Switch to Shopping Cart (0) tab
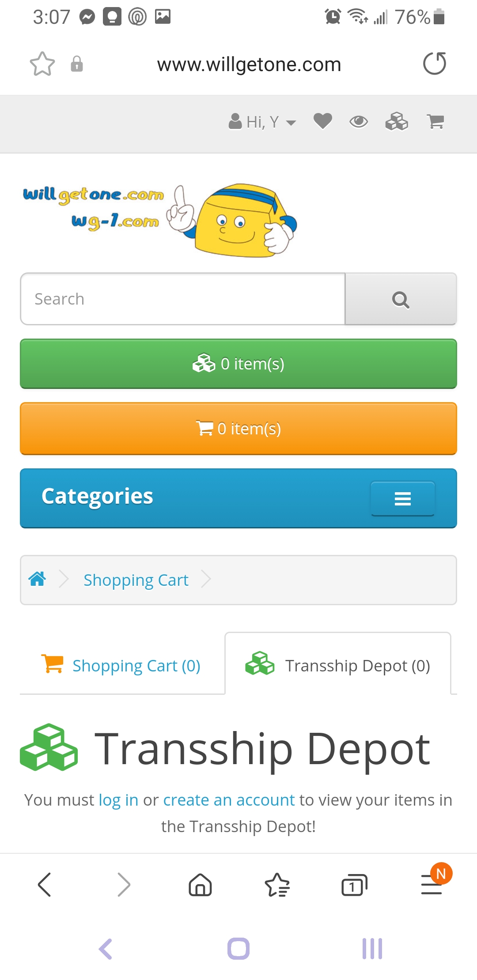Viewport: 477px width, 980px height. (x=121, y=665)
